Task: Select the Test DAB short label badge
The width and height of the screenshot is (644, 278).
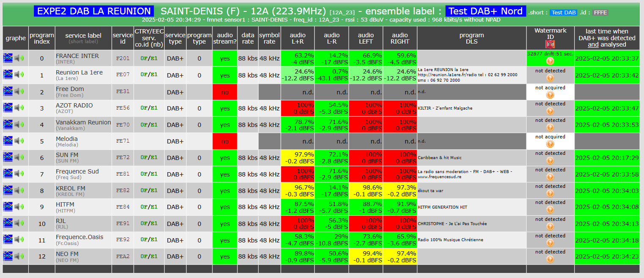Action: coord(564,13)
